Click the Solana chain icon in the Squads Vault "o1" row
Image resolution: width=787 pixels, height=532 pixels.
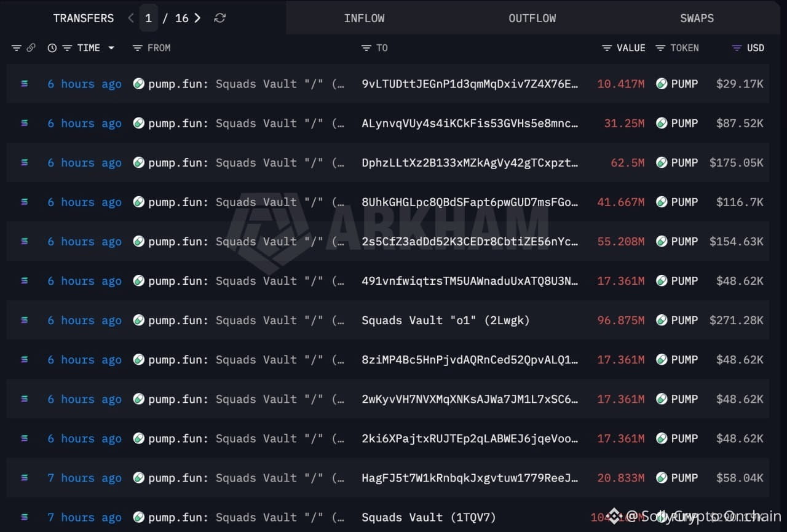(25, 320)
